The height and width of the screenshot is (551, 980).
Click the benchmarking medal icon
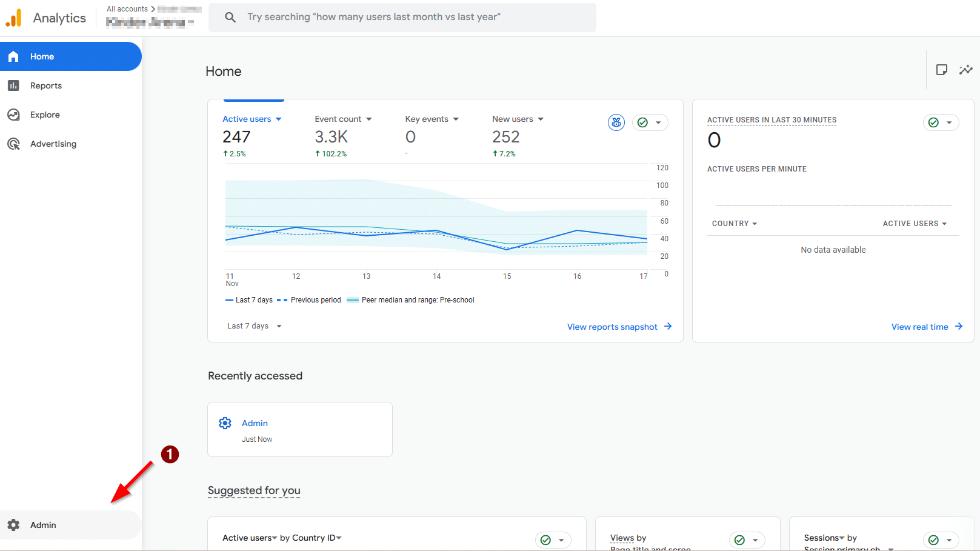[x=616, y=122]
